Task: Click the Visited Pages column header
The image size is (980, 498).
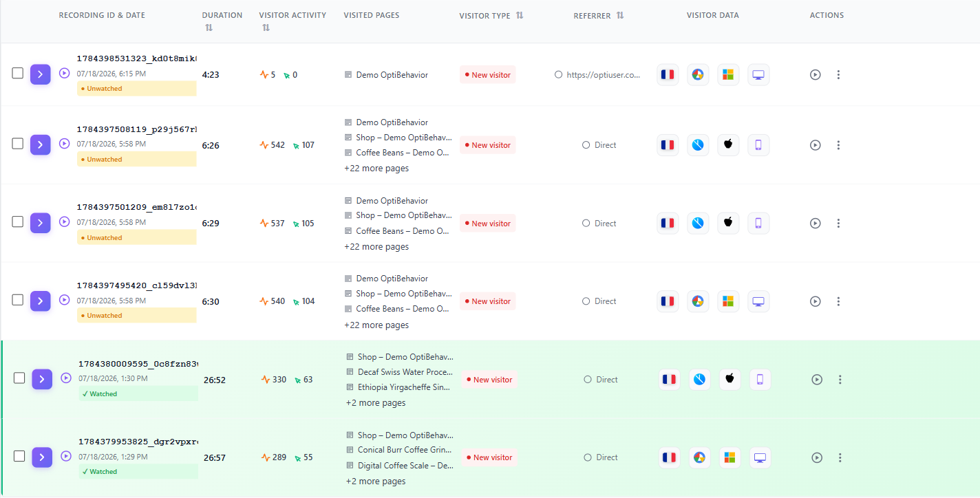Action: coord(371,15)
